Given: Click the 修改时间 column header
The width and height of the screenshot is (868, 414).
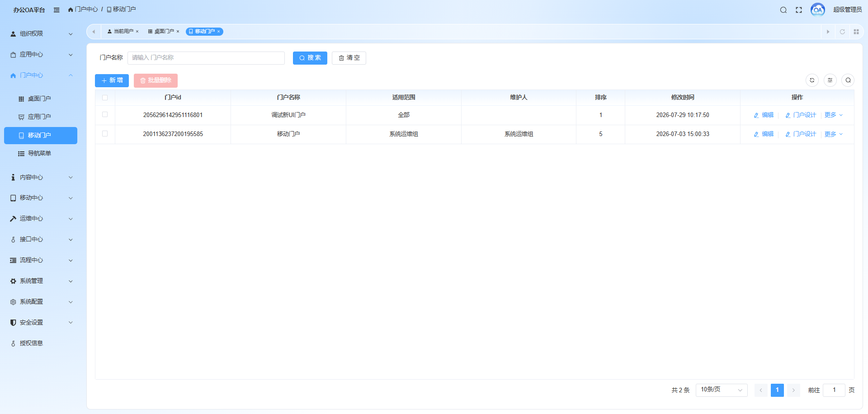Looking at the screenshot, I should pos(683,98).
